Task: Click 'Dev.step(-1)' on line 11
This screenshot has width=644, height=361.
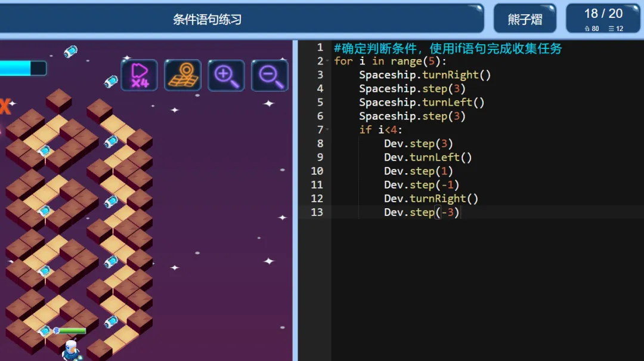Action: [x=422, y=185]
